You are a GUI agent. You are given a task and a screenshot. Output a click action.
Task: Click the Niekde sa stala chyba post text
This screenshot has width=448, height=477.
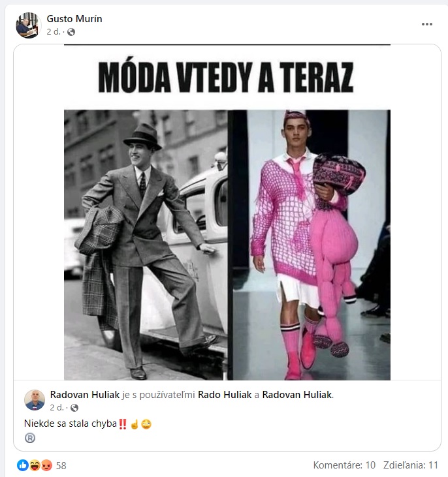tap(71, 423)
